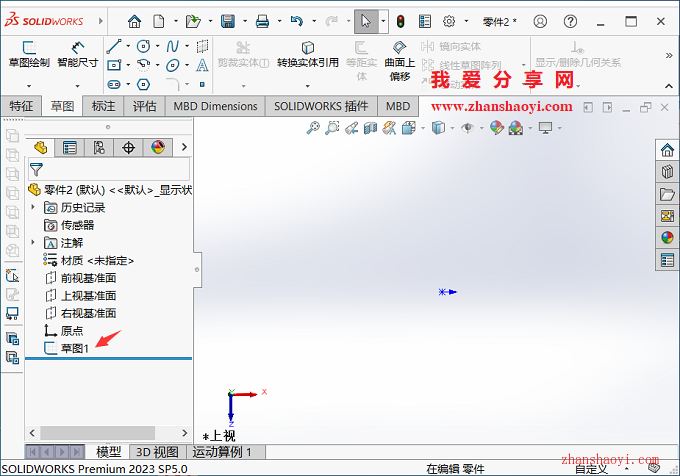Click the Select cursor tool
This screenshot has width=680, height=476.
pos(366,21)
